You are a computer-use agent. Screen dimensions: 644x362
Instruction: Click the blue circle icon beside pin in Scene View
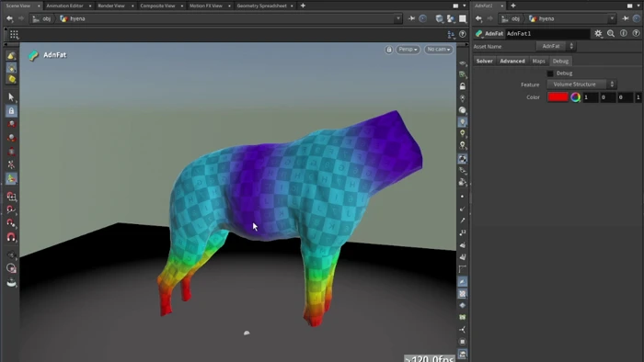pyautogui.click(x=422, y=18)
